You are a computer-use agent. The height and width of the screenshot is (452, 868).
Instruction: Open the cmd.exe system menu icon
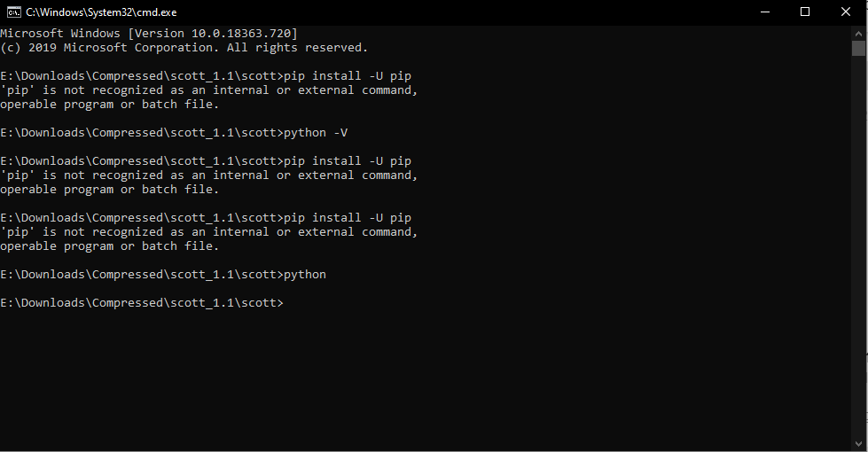[x=13, y=12]
